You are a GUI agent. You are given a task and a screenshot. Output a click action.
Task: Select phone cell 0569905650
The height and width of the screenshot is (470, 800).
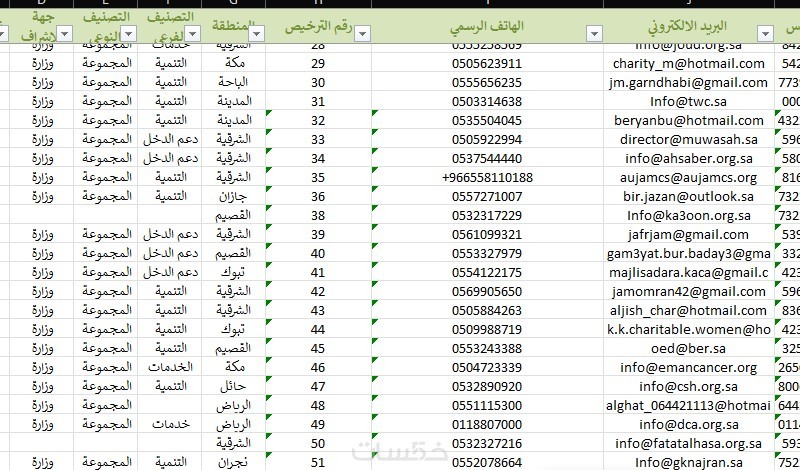pyautogui.click(x=487, y=291)
